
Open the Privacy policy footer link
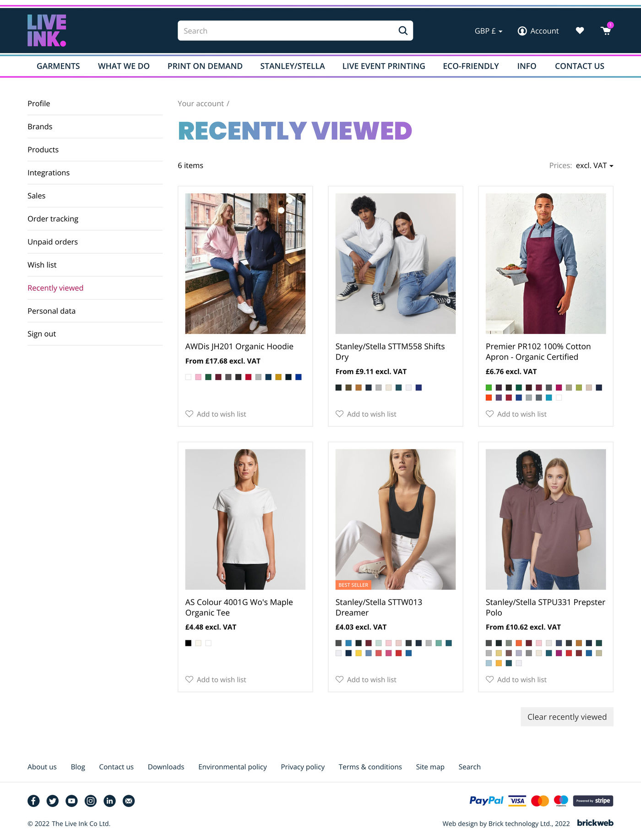pos(303,767)
